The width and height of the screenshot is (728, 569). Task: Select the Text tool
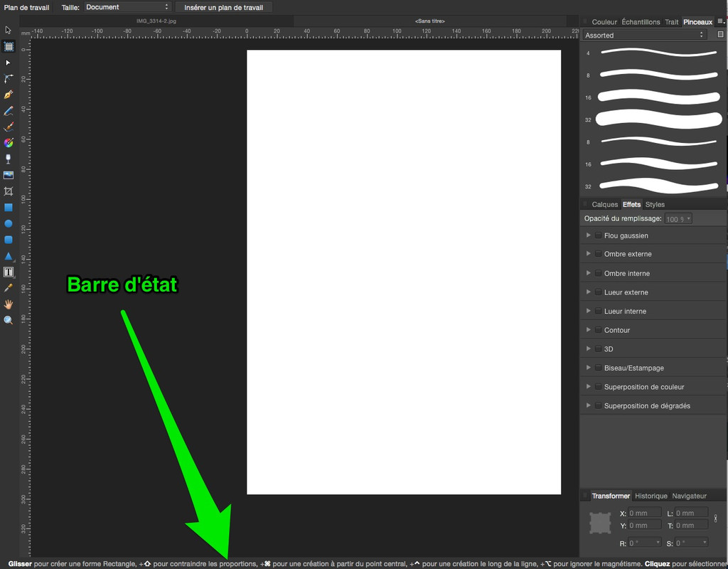click(x=9, y=272)
